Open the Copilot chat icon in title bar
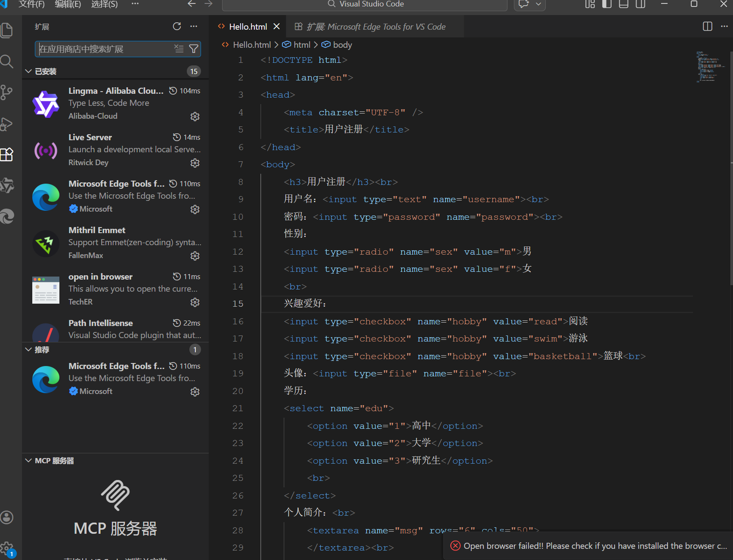Viewport: 733px width, 560px height. [524, 4]
